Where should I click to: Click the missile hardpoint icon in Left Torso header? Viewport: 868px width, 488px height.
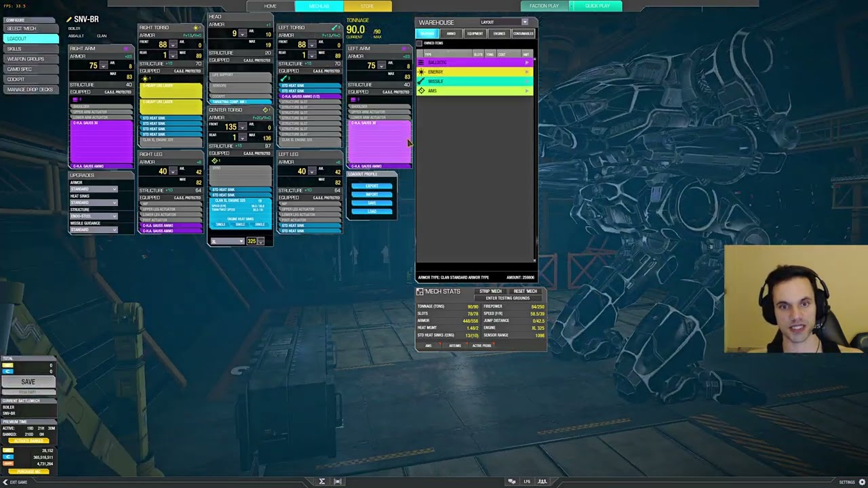tap(335, 28)
